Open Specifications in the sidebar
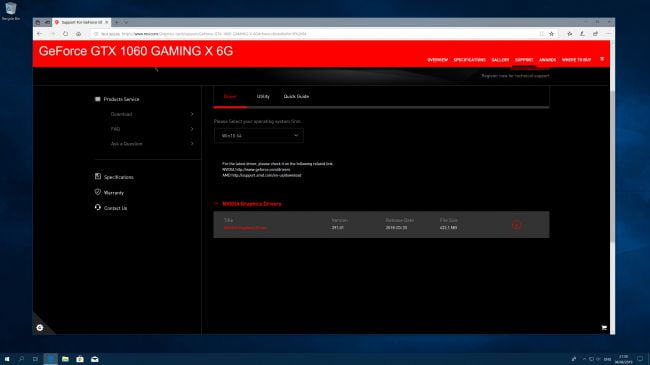The image size is (650, 365). tap(119, 177)
